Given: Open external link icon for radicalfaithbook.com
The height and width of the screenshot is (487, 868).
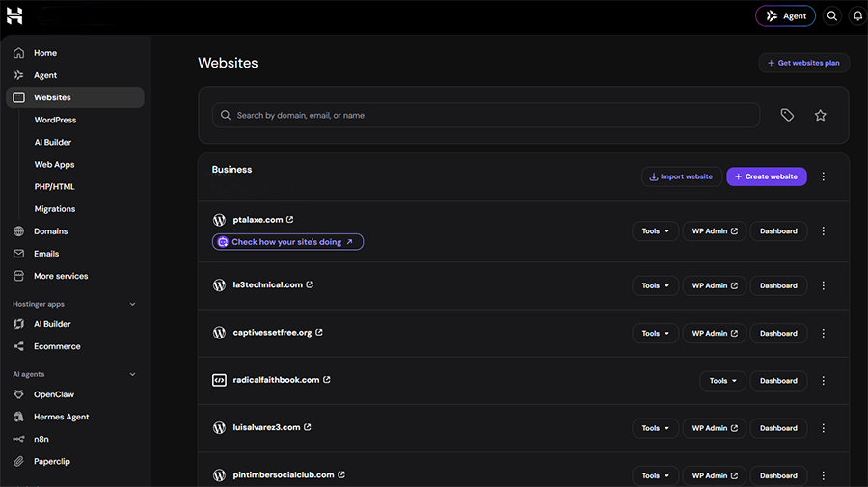Looking at the screenshot, I should (x=327, y=380).
